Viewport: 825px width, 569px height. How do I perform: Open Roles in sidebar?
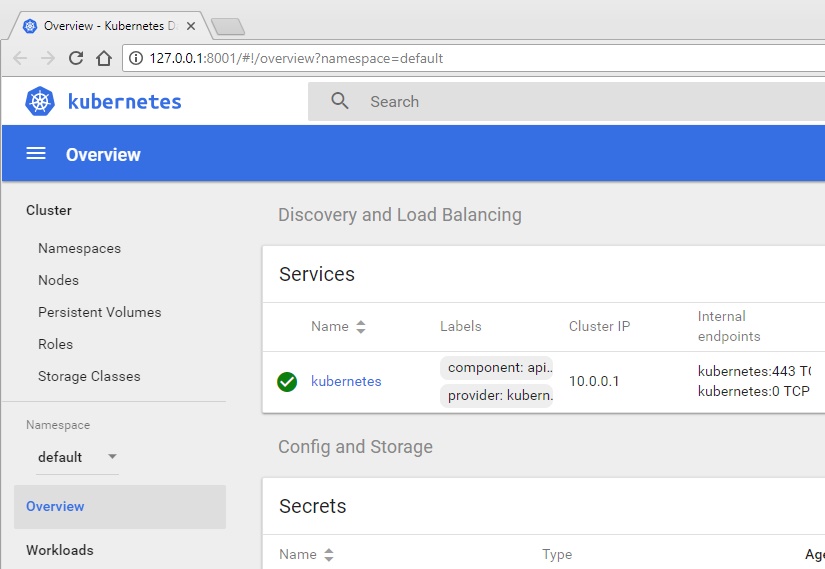click(x=55, y=344)
